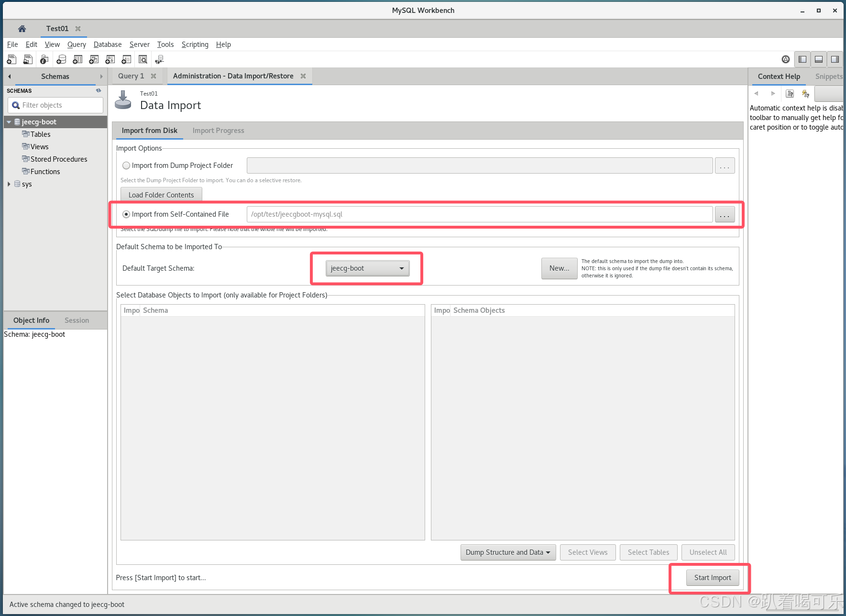This screenshot has width=846, height=616.
Task: Browse for dump project folder
Action: pyautogui.click(x=725, y=165)
